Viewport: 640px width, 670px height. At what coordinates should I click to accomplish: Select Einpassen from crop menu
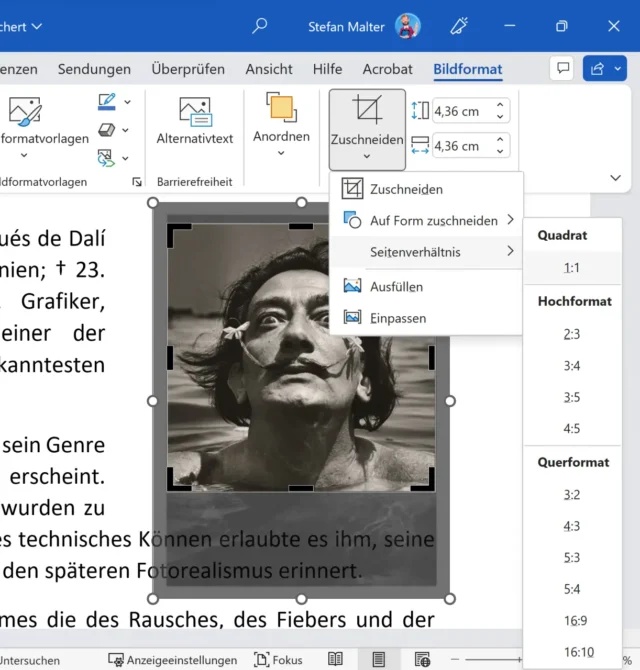point(398,318)
